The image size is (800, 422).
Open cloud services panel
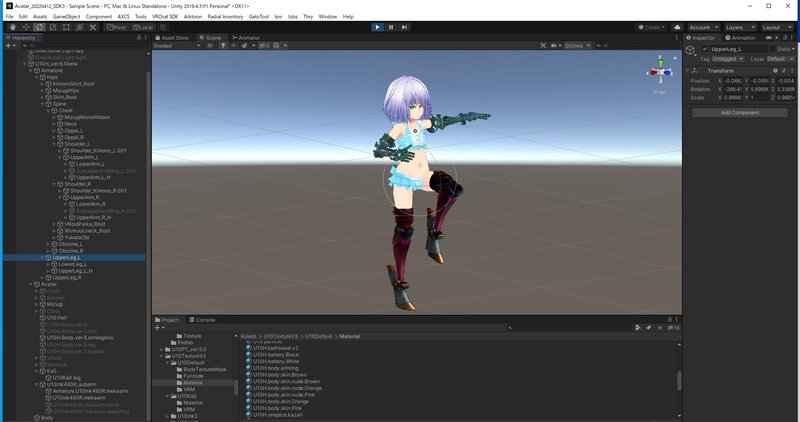677,27
